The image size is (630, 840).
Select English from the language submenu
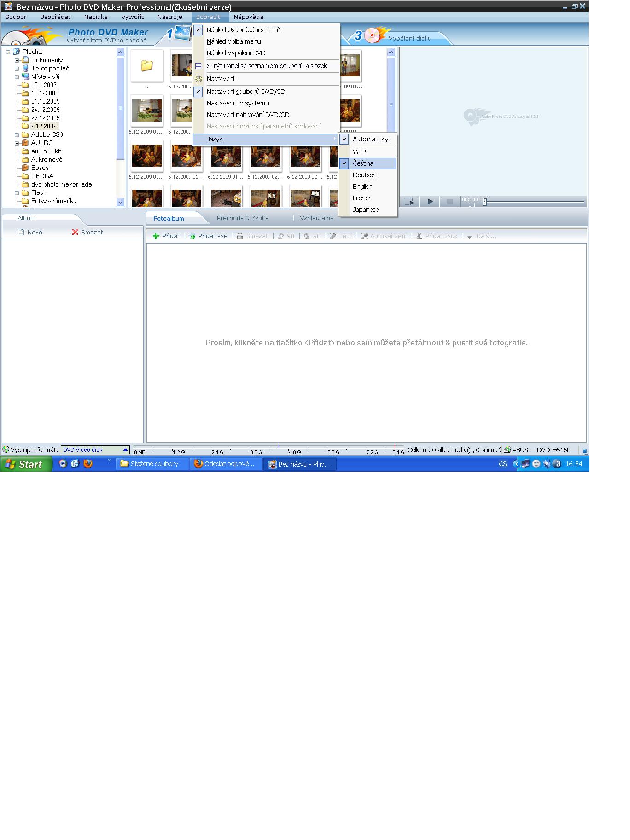point(362,187)
